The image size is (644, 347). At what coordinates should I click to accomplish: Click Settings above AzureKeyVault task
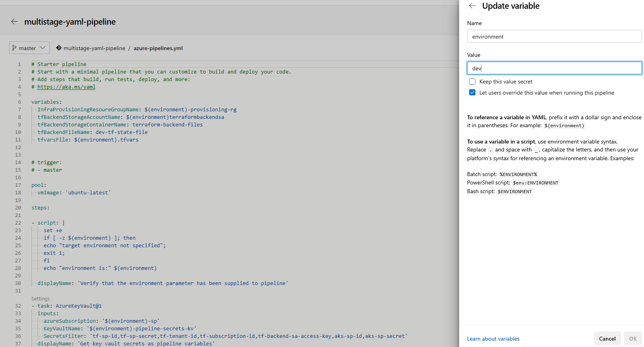pos(41,299)
